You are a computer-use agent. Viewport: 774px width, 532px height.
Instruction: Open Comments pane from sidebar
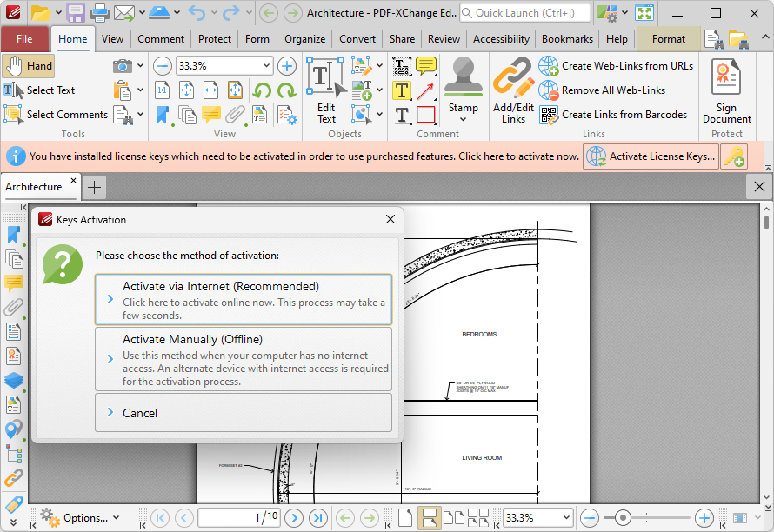point(14,283)
